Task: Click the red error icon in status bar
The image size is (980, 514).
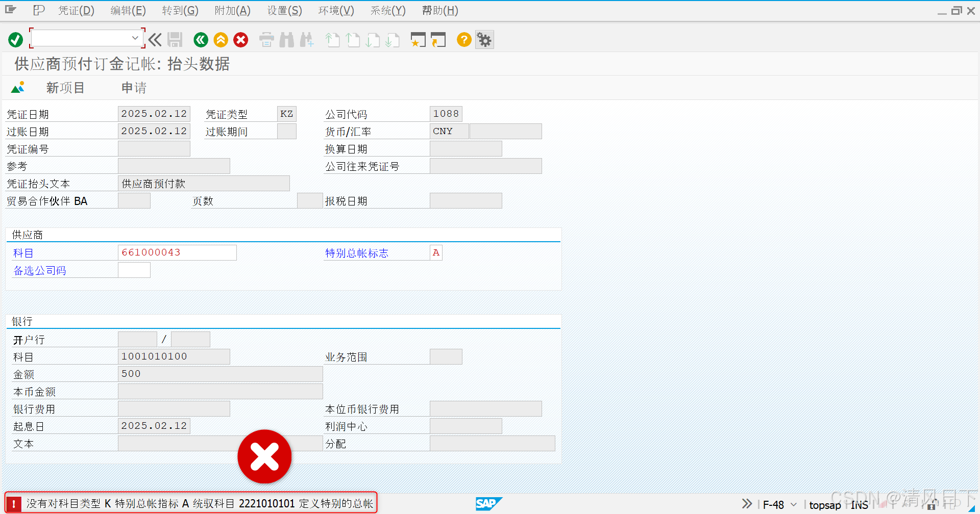Action: tap(14, 504)
